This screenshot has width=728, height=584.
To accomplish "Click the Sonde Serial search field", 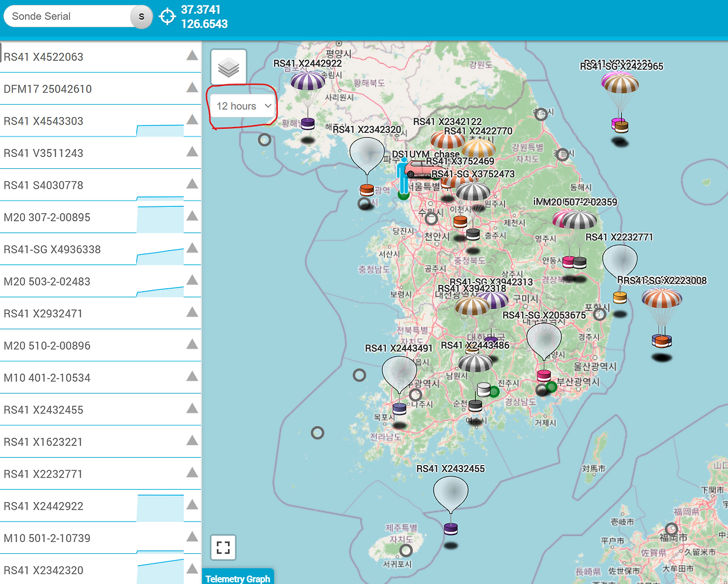I will (x=69, y=16).
